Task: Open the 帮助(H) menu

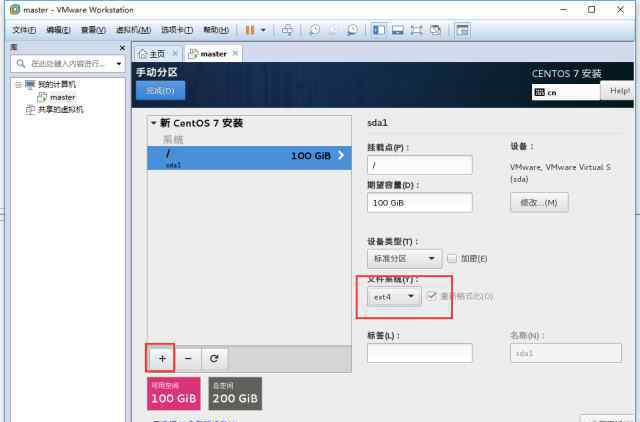Action: click(216, 30)
